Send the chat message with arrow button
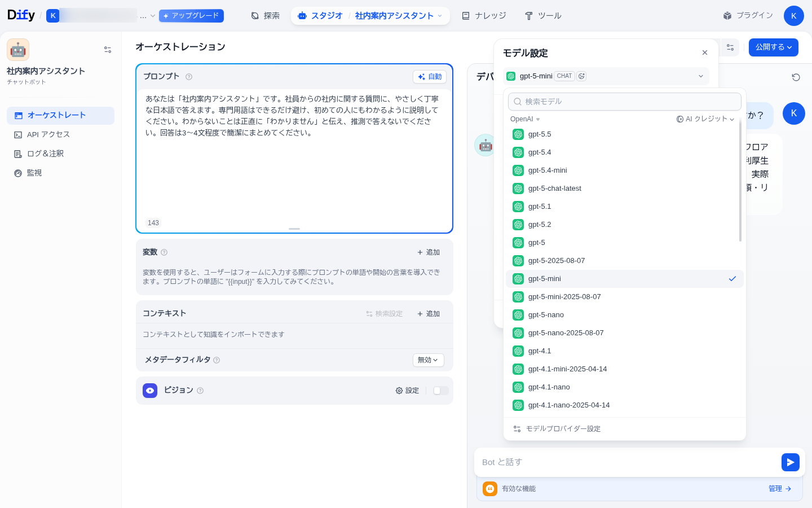812x508 pixels. (x=791, y=462)
